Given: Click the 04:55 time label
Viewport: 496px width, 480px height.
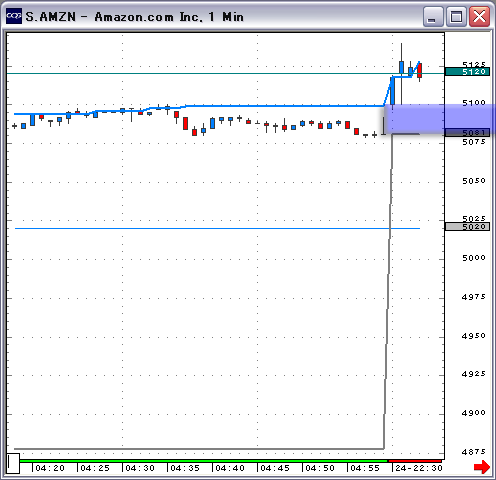Looking at the screenshot, I should [x=365, y=468].
